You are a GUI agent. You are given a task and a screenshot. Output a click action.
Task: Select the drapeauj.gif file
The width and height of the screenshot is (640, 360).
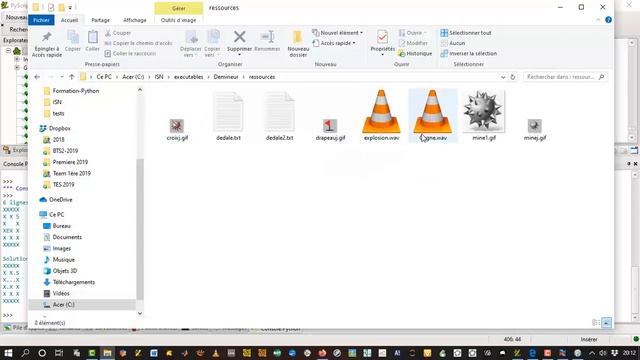coord(330,129)
